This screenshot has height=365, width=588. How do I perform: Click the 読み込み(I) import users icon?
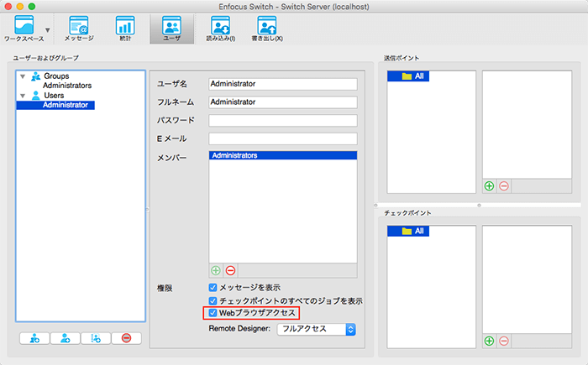click(x=220, y=29)
